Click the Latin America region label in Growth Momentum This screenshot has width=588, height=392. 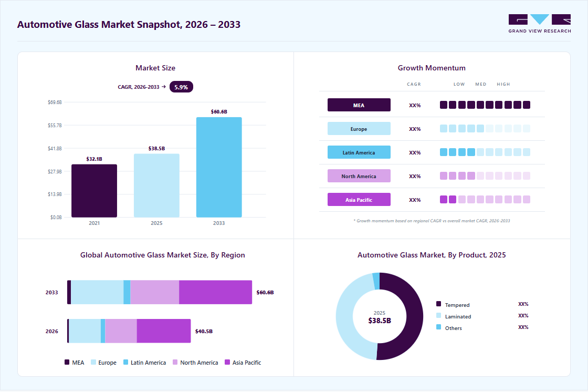359,152
